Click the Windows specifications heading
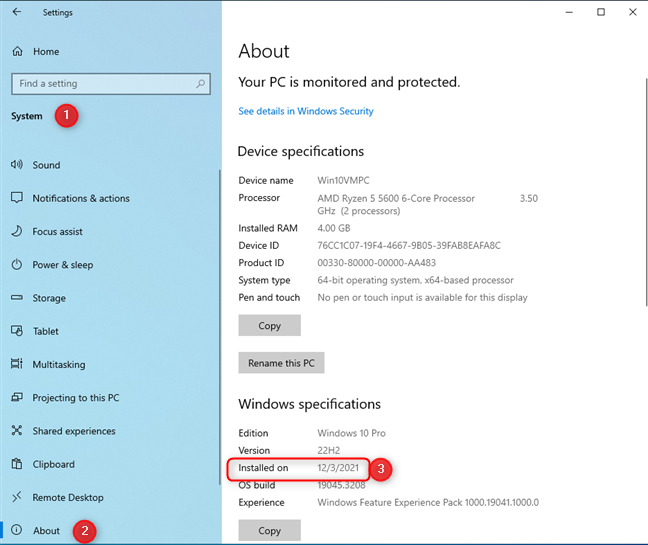Image resolution: width=648 pixels, height=545 pixels. click(310, 404)
